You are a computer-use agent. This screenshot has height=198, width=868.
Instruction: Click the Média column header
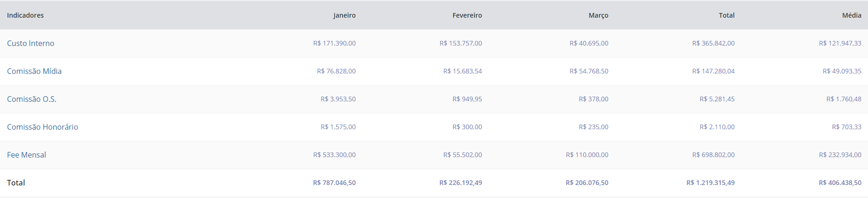pos(852,15)
